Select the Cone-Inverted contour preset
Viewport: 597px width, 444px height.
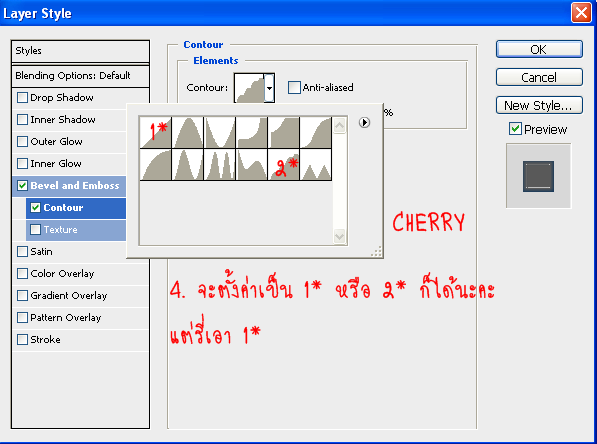pos(220,132)
